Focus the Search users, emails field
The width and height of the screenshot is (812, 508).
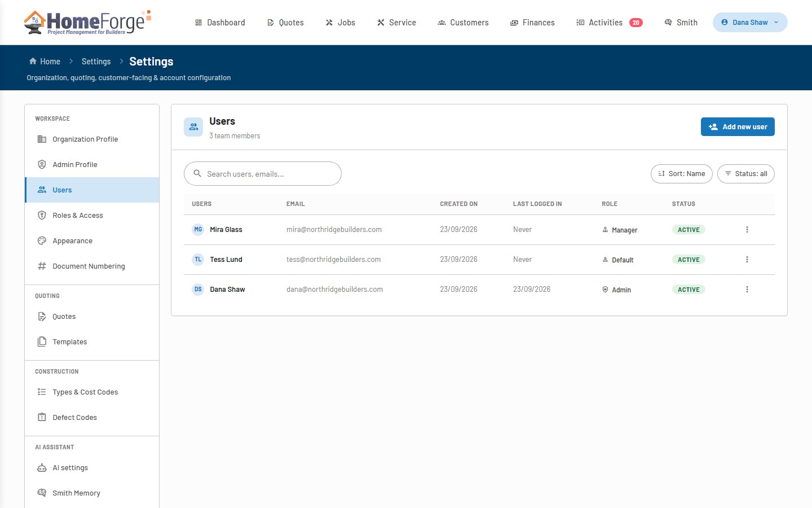click(263, 174)
